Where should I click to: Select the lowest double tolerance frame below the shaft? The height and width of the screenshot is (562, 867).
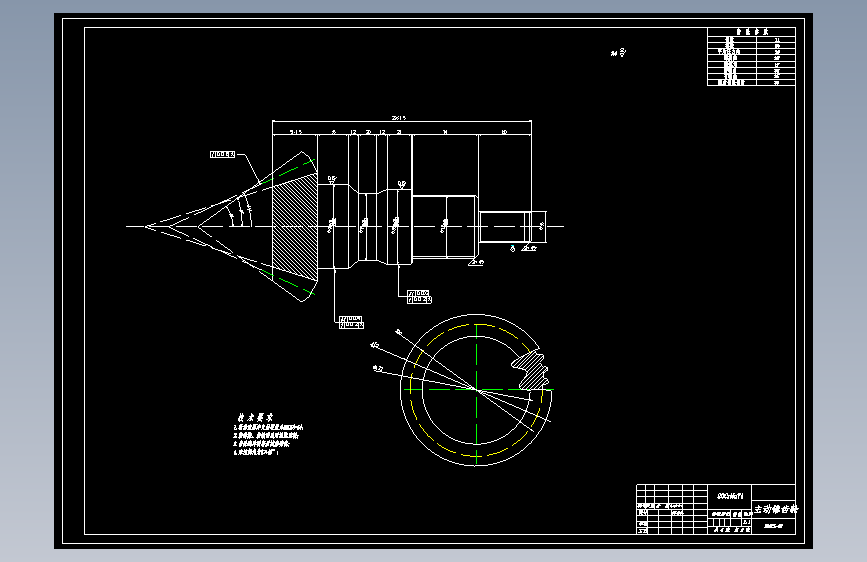click(351, 322)
